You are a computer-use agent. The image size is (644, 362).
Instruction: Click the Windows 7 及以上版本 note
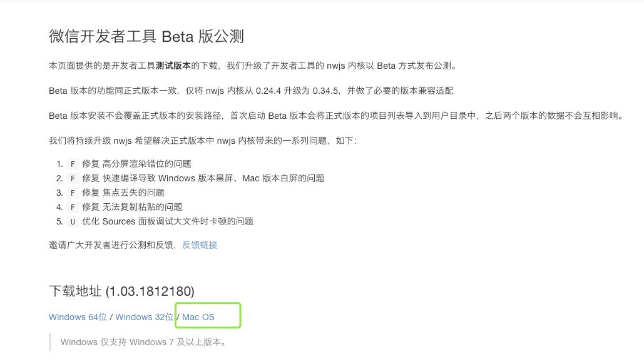coord(144,342)
